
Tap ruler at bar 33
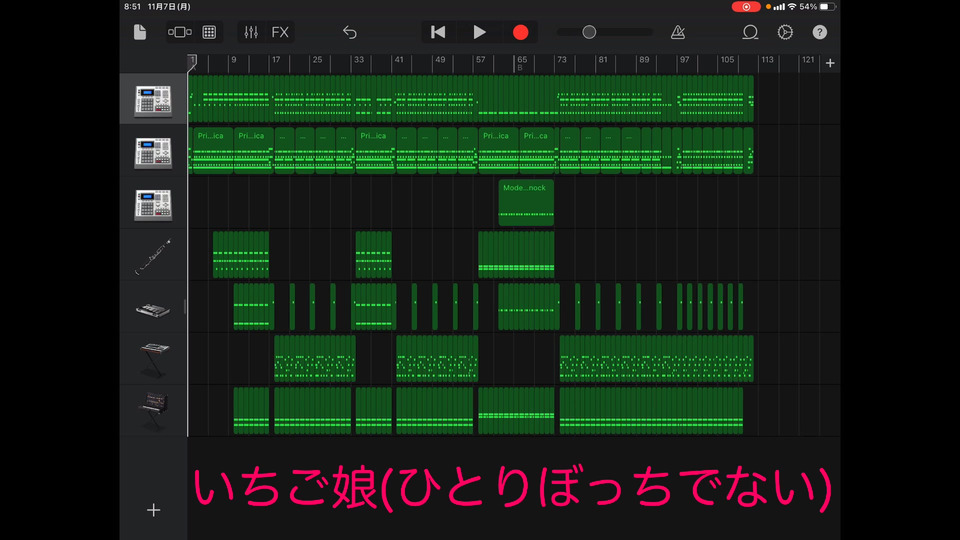[359, 61]
